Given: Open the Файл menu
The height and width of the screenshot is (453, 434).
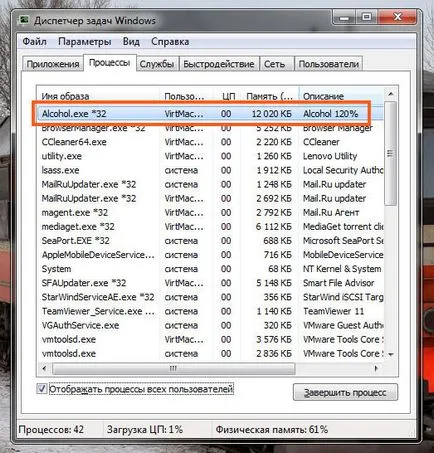Looking at the screenshot, I should pos(34,42).
